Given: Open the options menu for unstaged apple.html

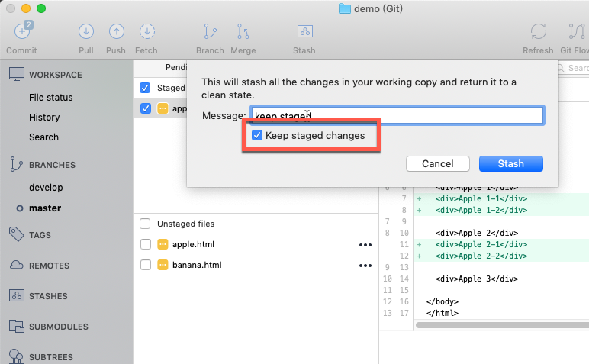Looking at the screenshot, I should pyautogui.click(x=365, y=245).
